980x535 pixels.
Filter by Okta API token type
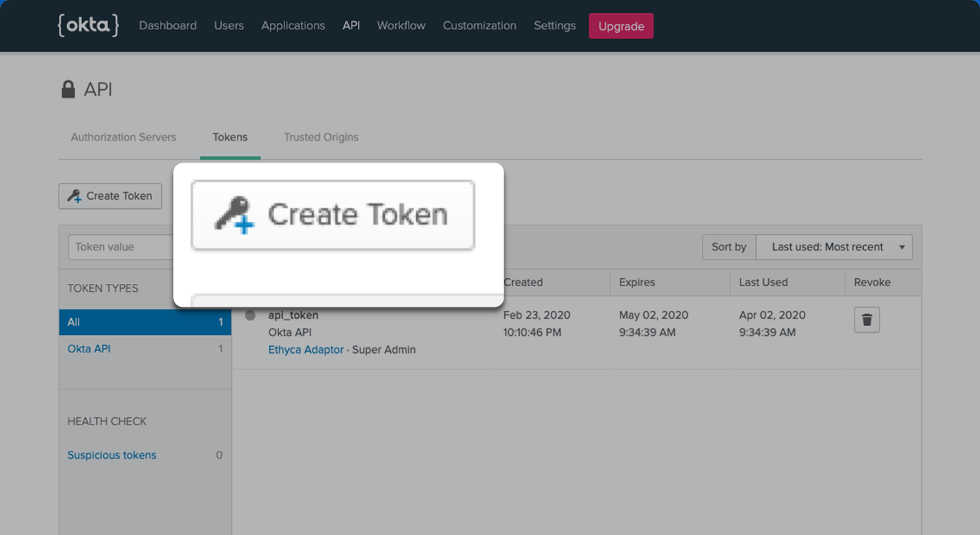(89, 349)
